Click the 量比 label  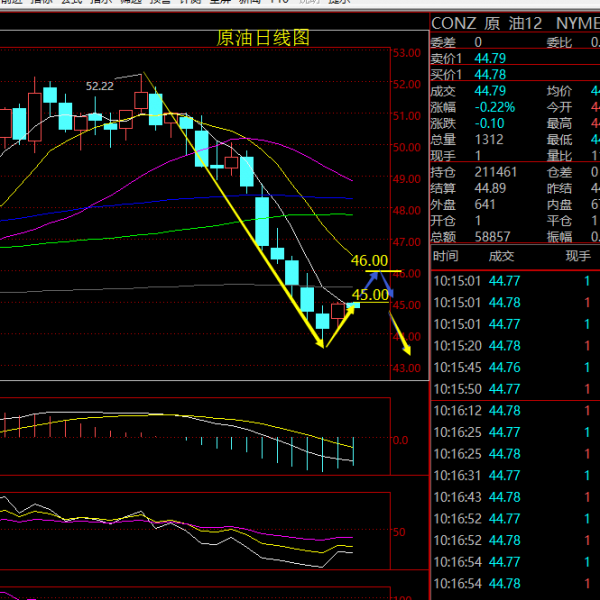559,156
